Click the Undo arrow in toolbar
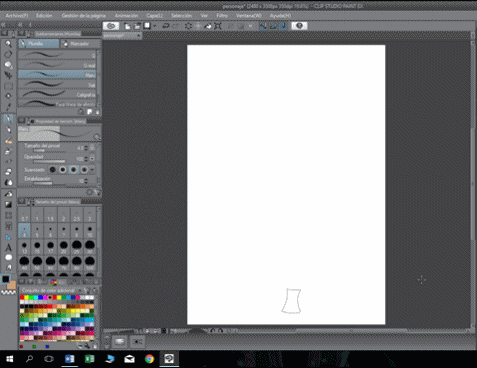Viewport: 477px width, 368px height. coord(166,26)
